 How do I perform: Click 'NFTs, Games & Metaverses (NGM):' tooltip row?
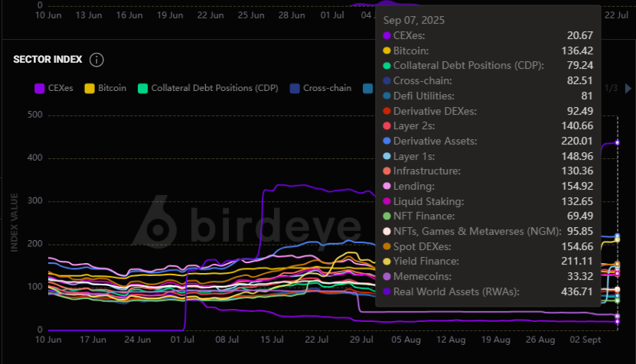(488, 232)
